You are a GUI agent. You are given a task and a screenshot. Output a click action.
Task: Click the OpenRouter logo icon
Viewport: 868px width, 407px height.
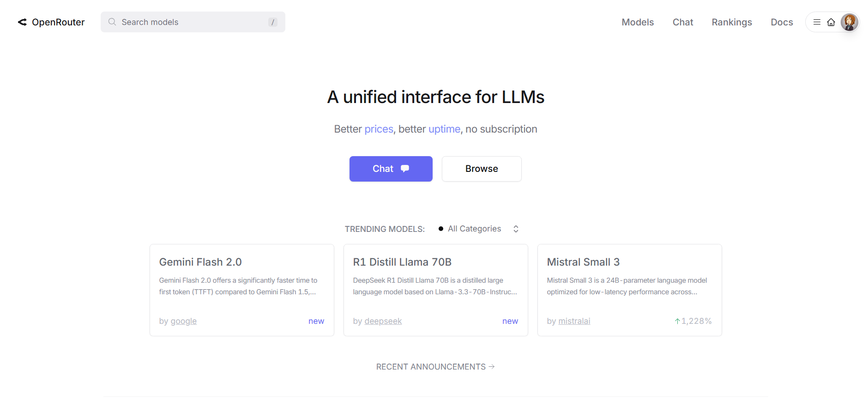(22, 22)
